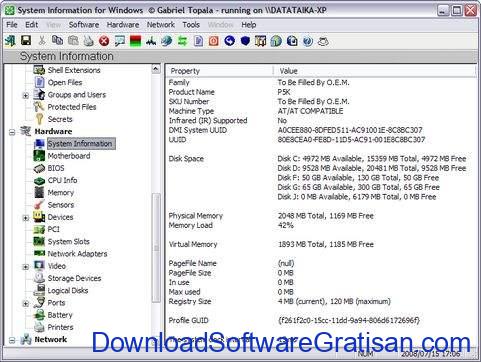Collapse the Hardware tree section
Viewport: 481px width, 362px height.
(x=12, y=132)
